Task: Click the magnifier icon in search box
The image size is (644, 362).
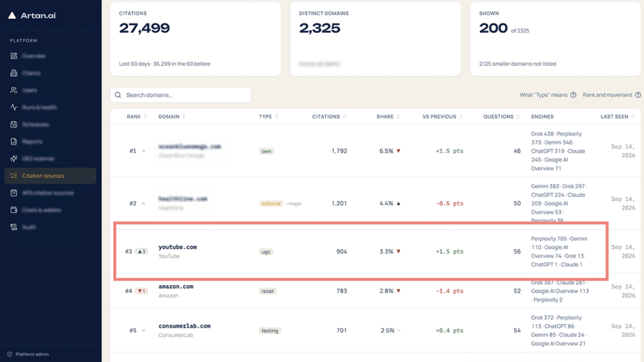Action: tap(118, 95)
